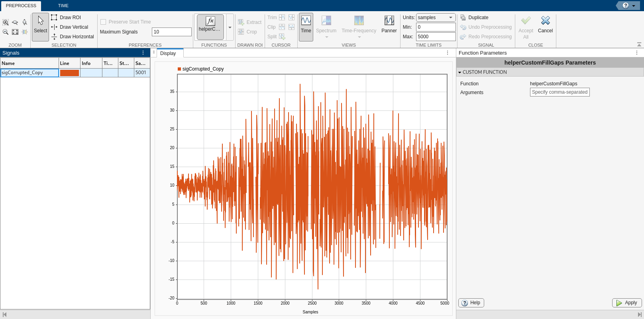Click the St... column header

pyautogui.click(x=126, y=63)
